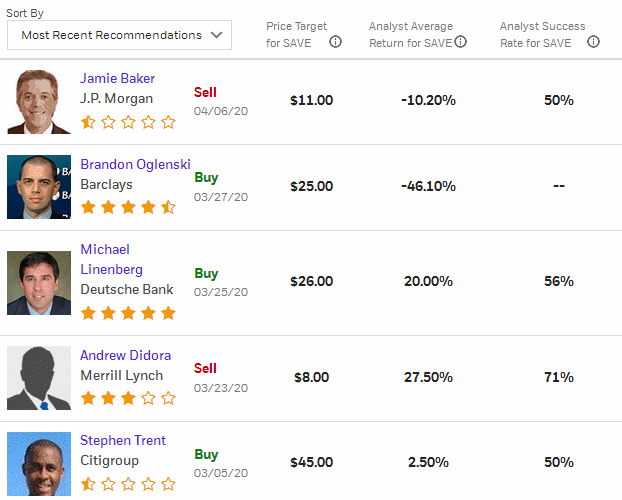Click Stephen Trent's profile photo
Viewport: 622px width, 500px height.
(39, 464)
